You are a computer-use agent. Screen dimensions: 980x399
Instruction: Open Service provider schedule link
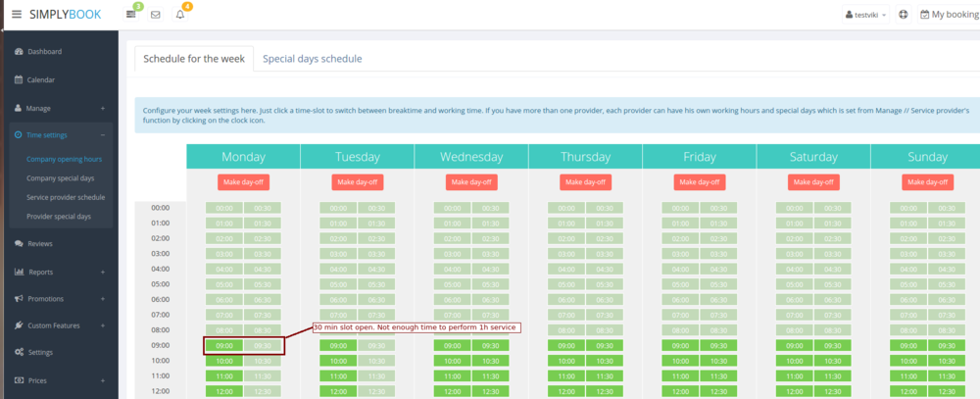(66, 197)
